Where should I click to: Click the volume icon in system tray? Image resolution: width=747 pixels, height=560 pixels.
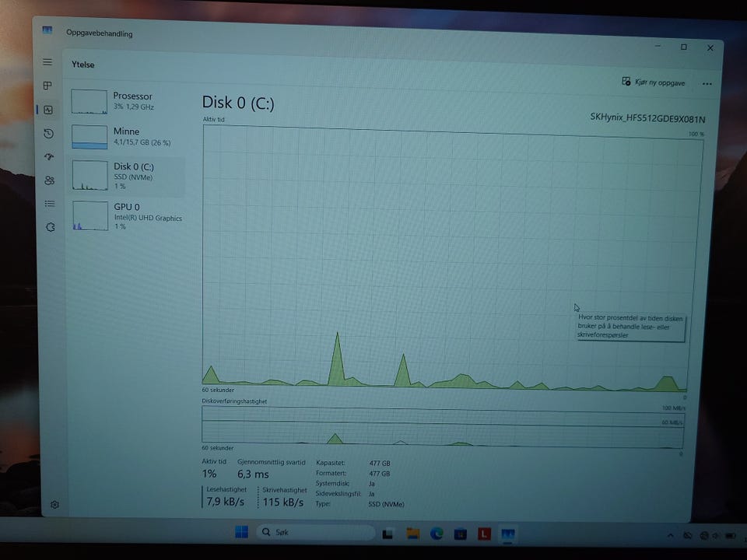point(716,536)
